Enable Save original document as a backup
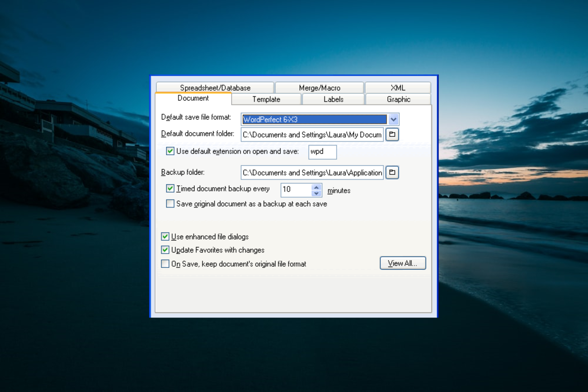Image resolution: width=588 pixels, height=392 pixels. (170, 204)
